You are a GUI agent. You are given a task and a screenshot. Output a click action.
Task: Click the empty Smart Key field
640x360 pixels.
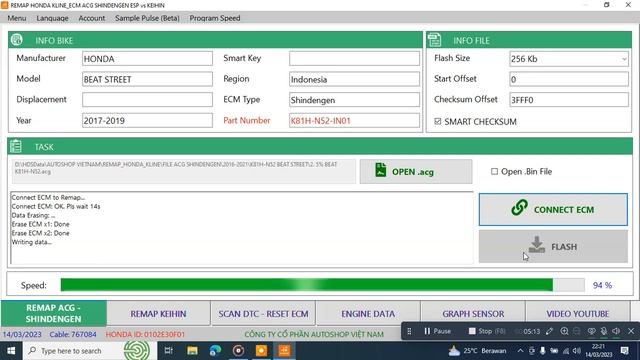click(354, 58)
